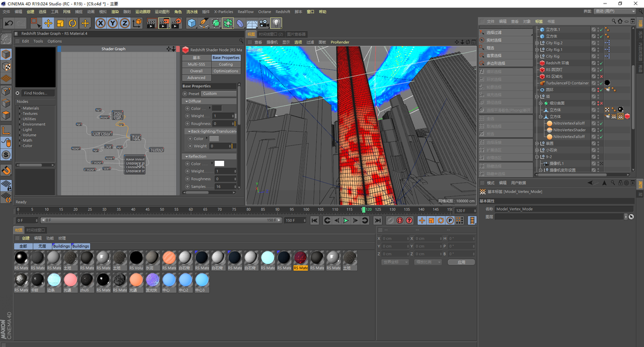Click Render to Picture Viewer icon

click(164, 23)
